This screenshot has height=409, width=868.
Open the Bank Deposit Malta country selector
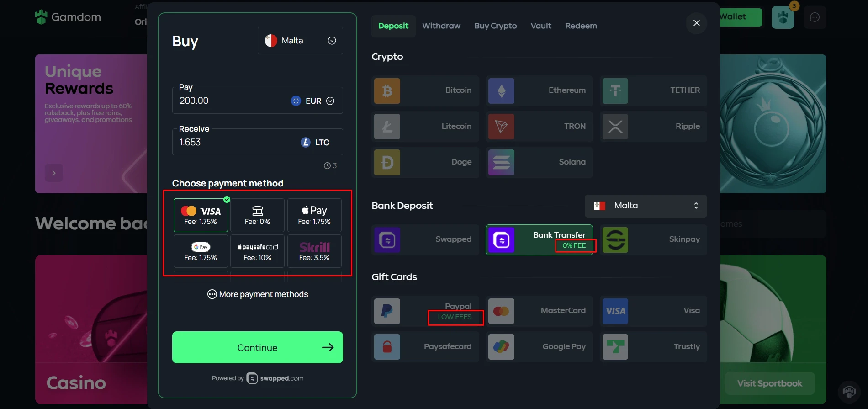[x=646, y=206]
